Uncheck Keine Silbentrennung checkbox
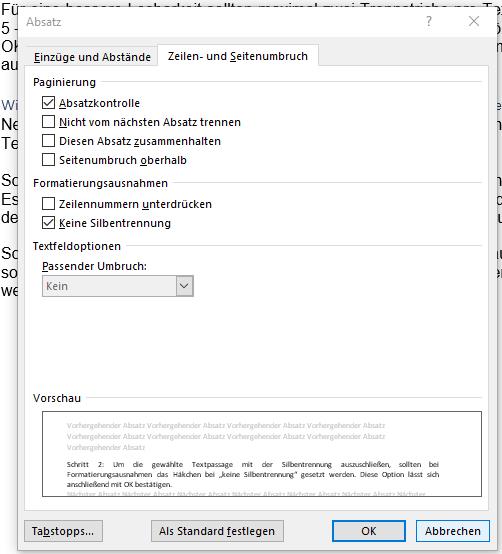Screen dimensions: 502x554 48,223
